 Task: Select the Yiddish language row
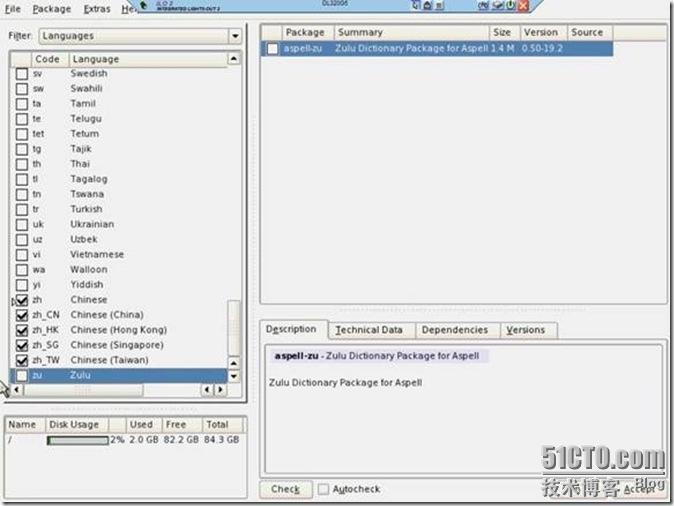coord(118,285)
